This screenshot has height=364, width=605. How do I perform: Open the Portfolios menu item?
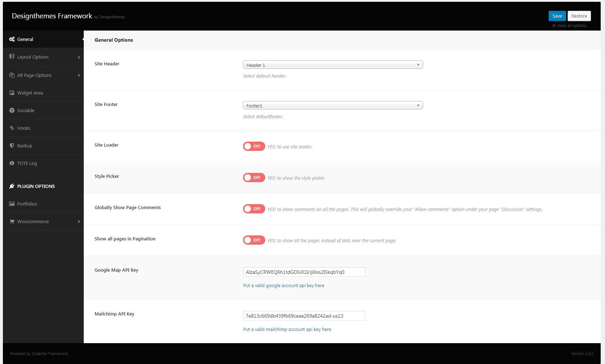tap(43, 204)
